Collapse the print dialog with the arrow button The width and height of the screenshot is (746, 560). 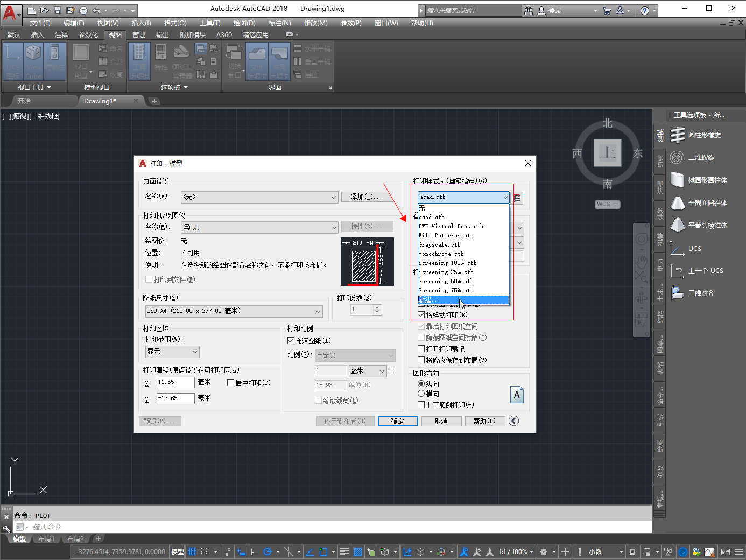[514, 421]
